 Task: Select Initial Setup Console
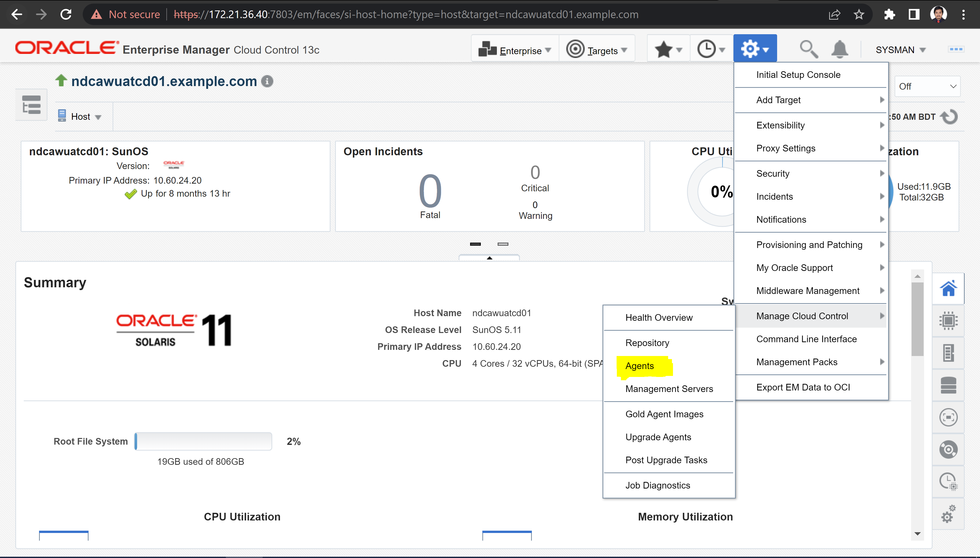coord(811,75)
